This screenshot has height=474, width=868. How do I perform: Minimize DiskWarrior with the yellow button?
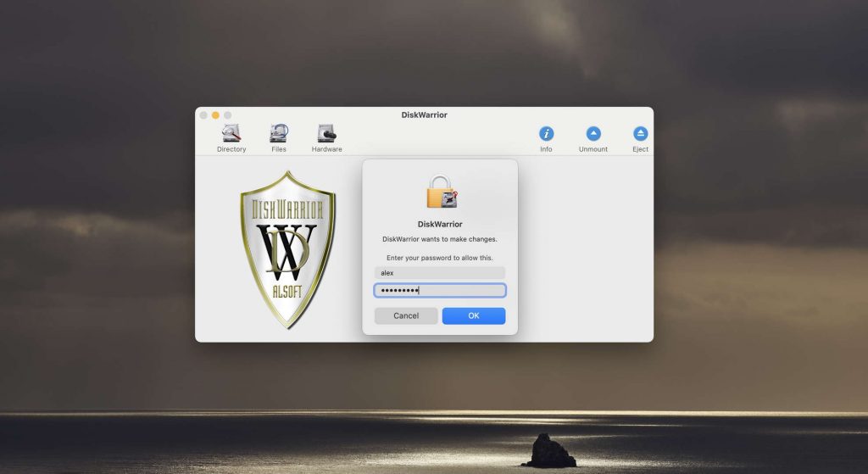[x=215, y=115]
